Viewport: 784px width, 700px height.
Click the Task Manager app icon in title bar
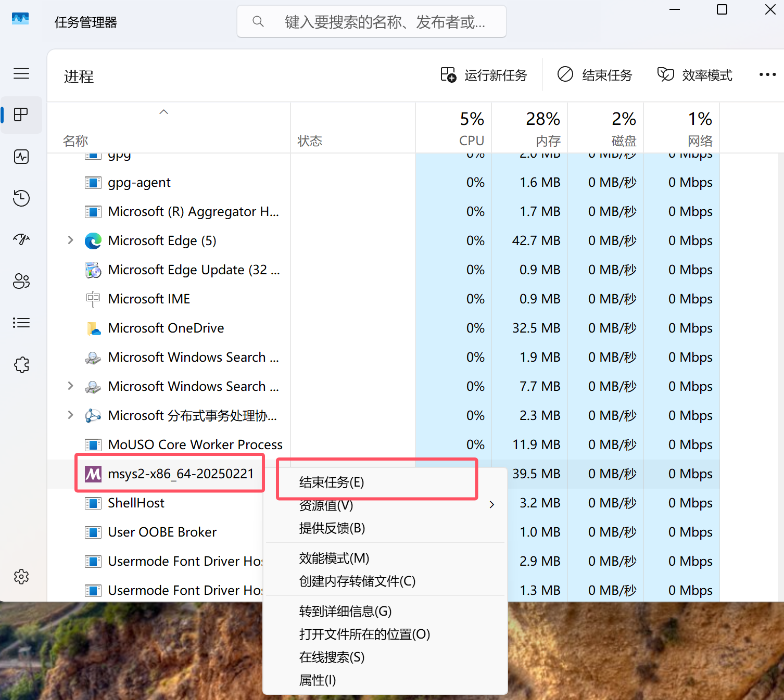[x=20, y=19]
